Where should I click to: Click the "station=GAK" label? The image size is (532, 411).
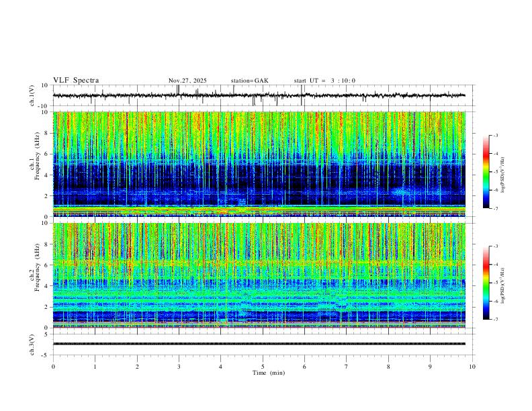249,81
